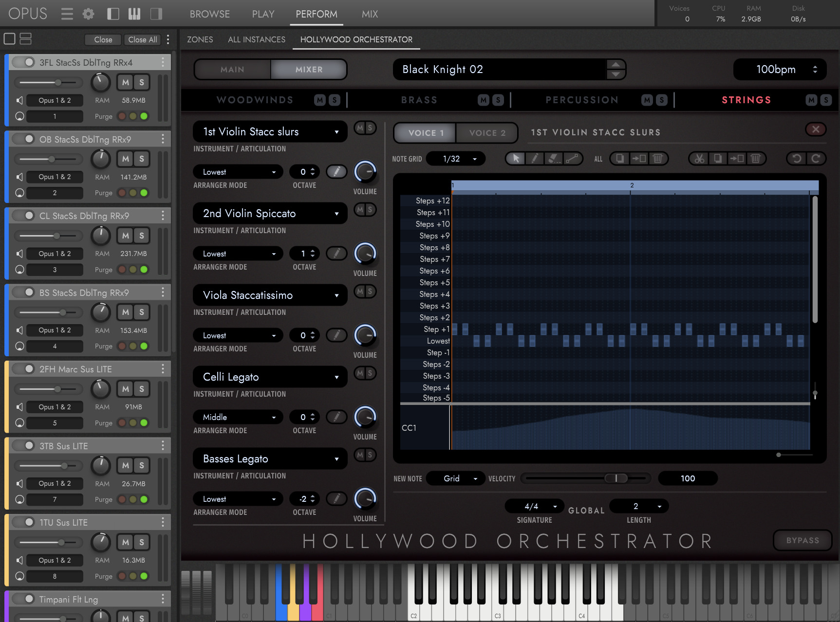Screen dimensions: 840x622
Task: Solo the Strings section
Action: pos(826,100)
